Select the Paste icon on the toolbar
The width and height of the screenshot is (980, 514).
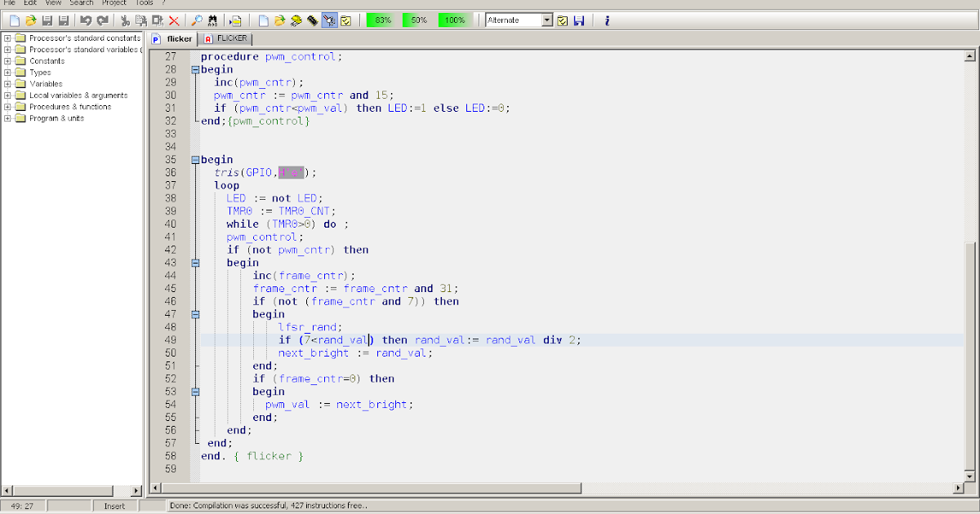point(158,20)
